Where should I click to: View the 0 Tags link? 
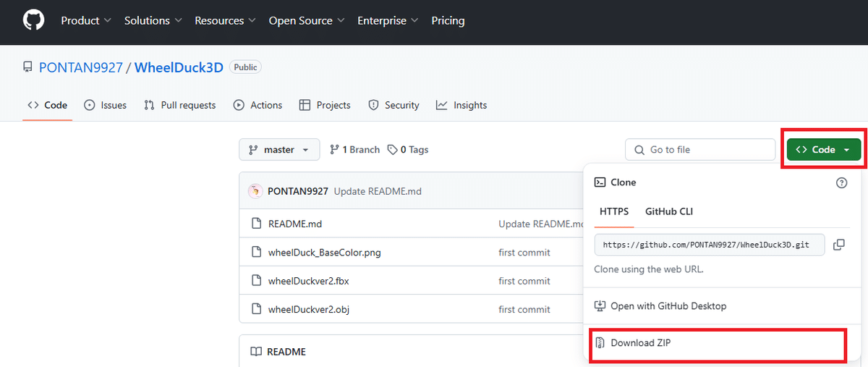408,150
